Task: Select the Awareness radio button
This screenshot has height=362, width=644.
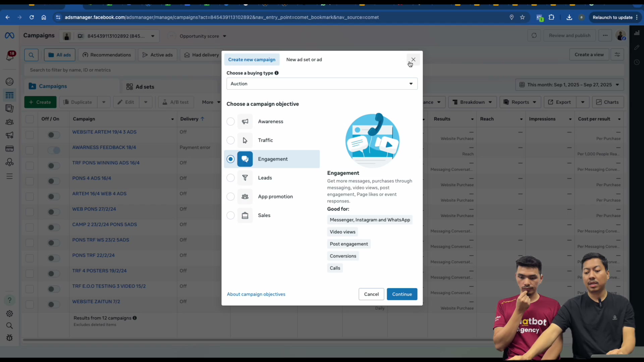Action: [230, 122]
